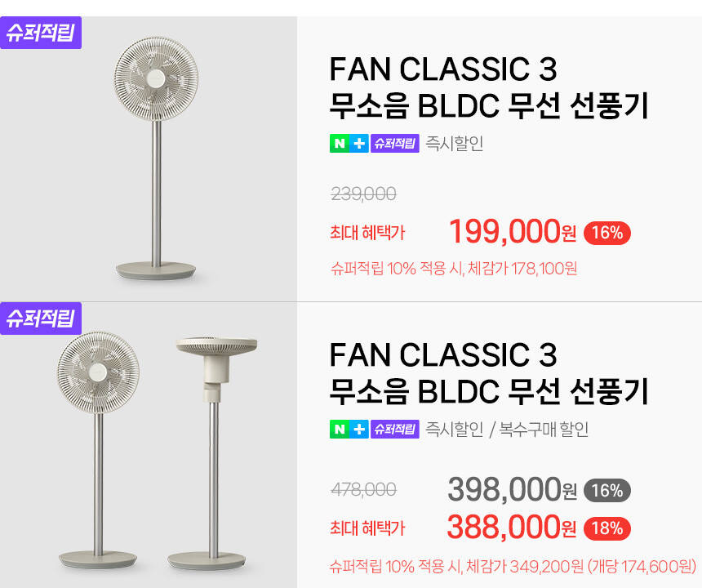Click the 체감가 349,200원 benefit text
Image resolution: width=702 pixels, height=588 pixels.
[x=513, y=565]
